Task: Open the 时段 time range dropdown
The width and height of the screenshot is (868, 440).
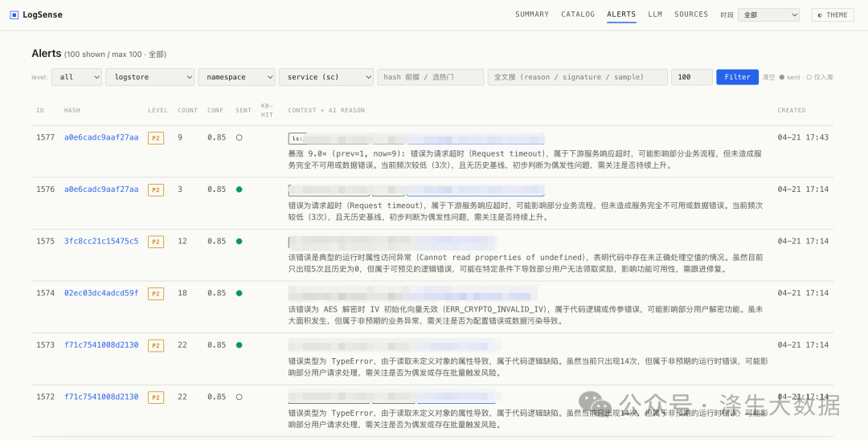Action: click(x=769, y=15)
